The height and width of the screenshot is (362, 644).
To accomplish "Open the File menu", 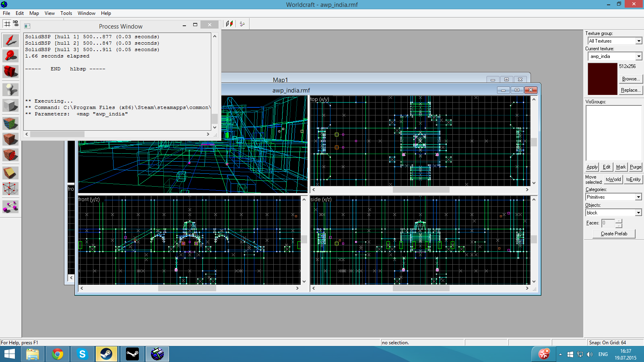I will [x=6, y=13].
